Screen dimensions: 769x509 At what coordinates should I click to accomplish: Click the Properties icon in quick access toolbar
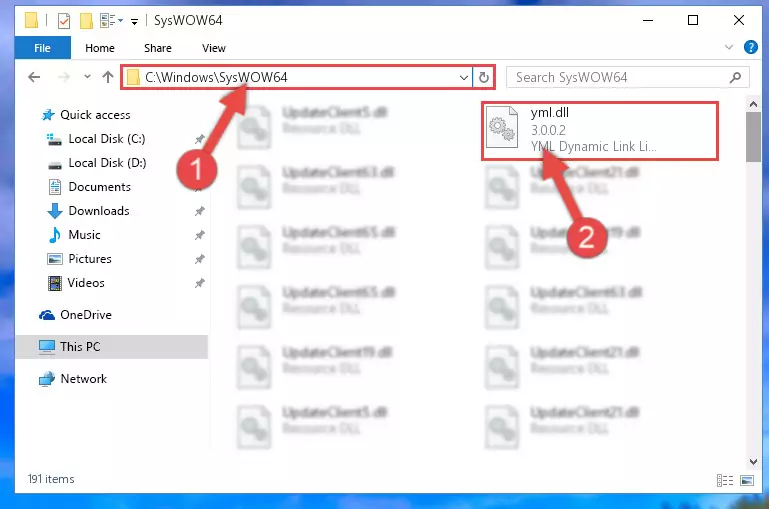[x=64, y=21]
